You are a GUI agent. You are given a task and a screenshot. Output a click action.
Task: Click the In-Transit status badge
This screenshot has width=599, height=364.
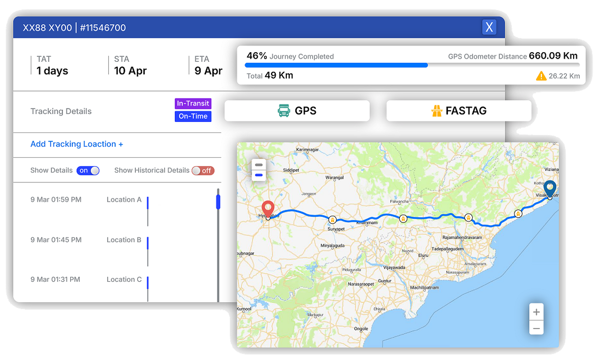193,103
